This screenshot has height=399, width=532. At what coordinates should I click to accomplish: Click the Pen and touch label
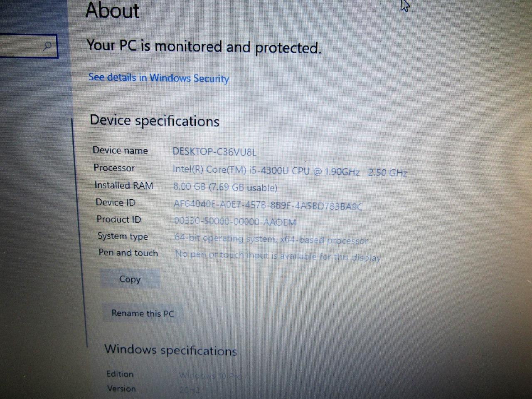point(128,253)
